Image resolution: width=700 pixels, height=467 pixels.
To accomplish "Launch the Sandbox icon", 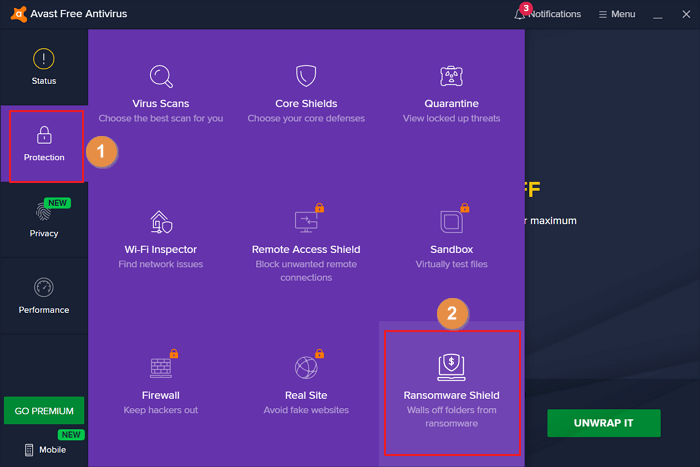I will 452,221.
